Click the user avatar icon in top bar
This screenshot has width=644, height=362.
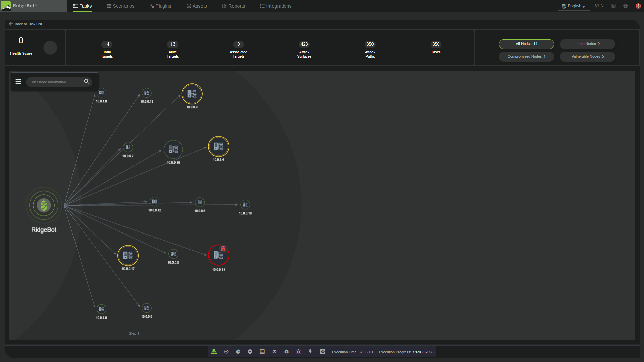click(x=638, y=6)
